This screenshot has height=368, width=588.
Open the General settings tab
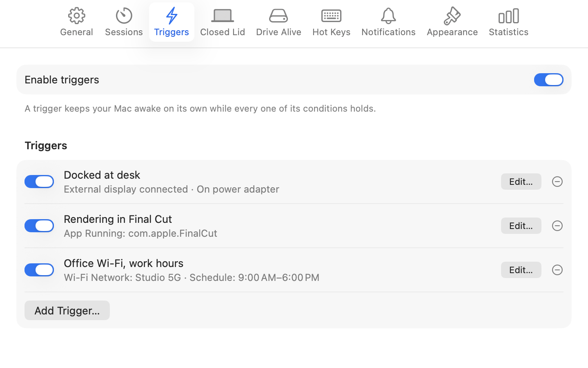click(x=76, y=22)
